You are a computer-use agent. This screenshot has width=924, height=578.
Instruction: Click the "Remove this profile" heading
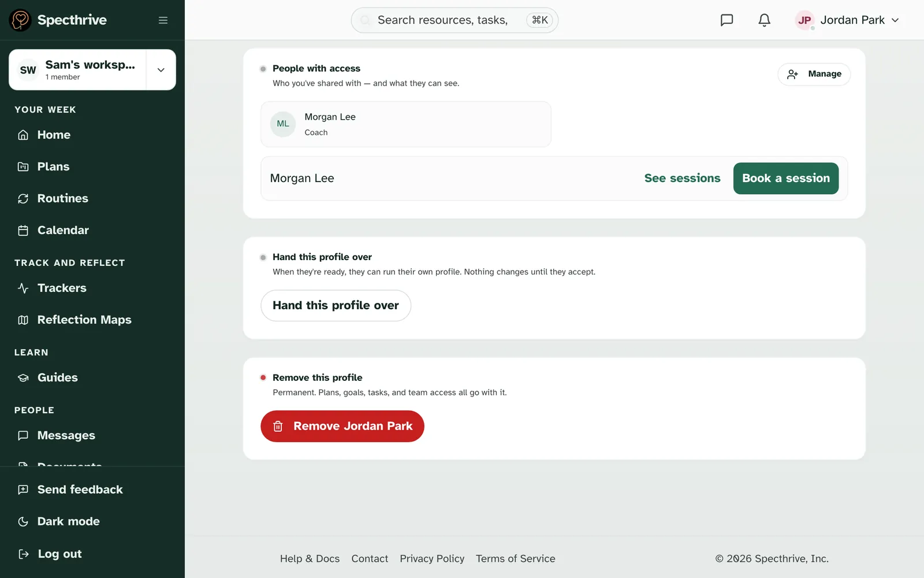coord(318,377)
